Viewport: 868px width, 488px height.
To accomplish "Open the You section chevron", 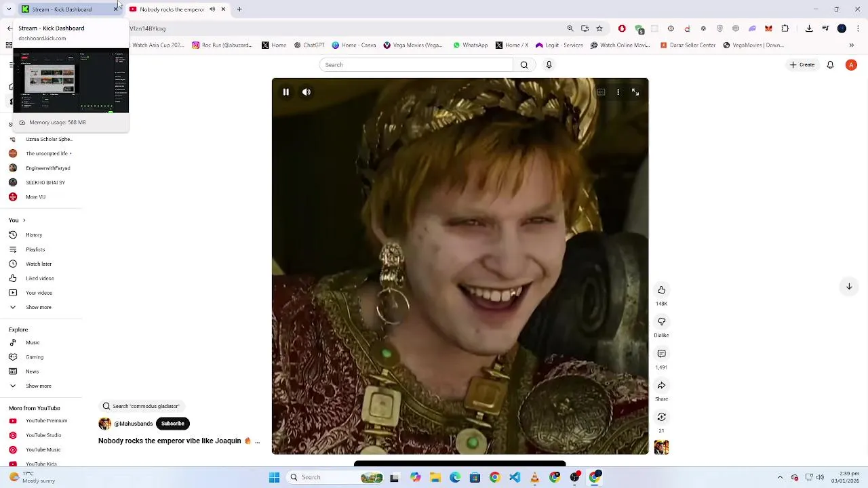I will [x=24, y=220].
